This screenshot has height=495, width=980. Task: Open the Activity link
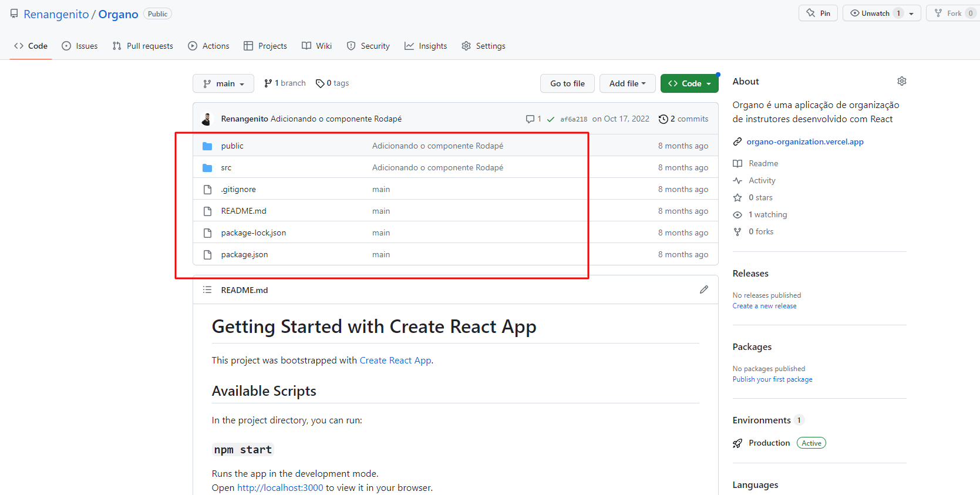coord(762,180)
